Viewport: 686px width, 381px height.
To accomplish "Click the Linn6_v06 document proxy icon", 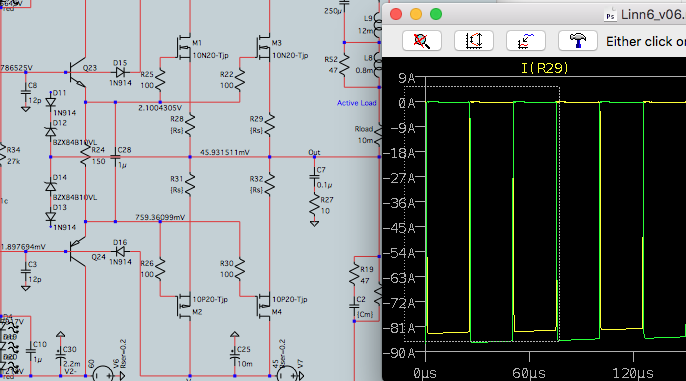I will (610, 15).
